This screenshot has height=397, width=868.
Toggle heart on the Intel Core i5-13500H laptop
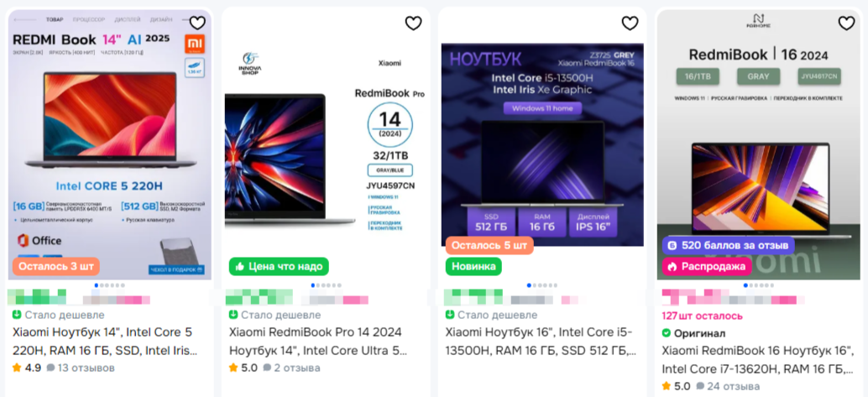[x=630, y=23]
